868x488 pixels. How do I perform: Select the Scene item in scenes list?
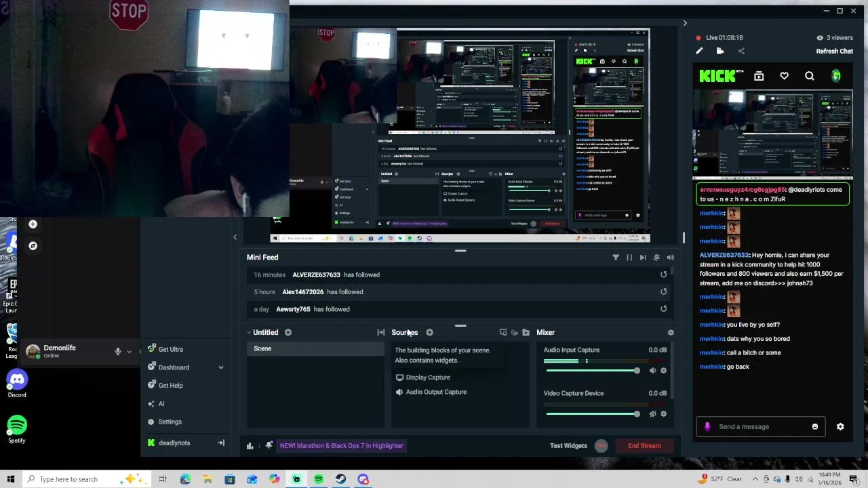pyautogui.click(x=315, y=348)
